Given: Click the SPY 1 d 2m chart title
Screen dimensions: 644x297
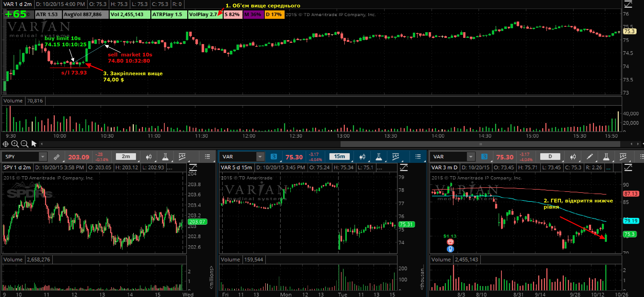Looking at the screenshot, I should (x=17, y=167).
